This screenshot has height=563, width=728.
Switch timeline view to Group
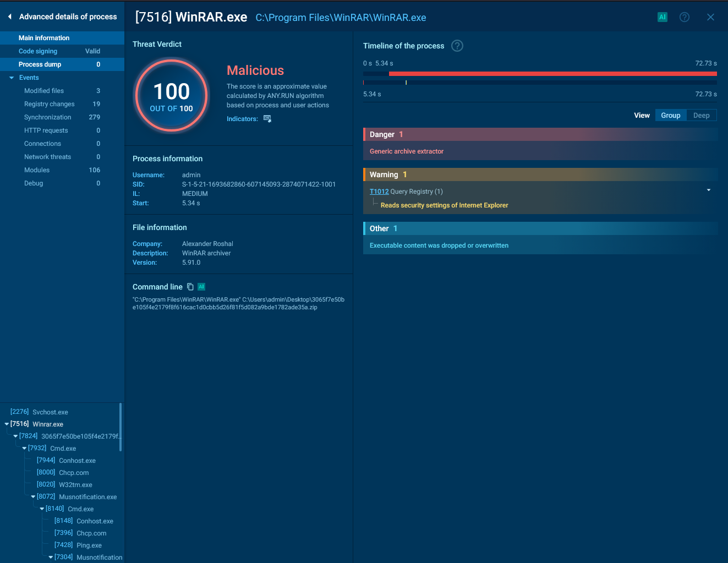coord(671,116)
